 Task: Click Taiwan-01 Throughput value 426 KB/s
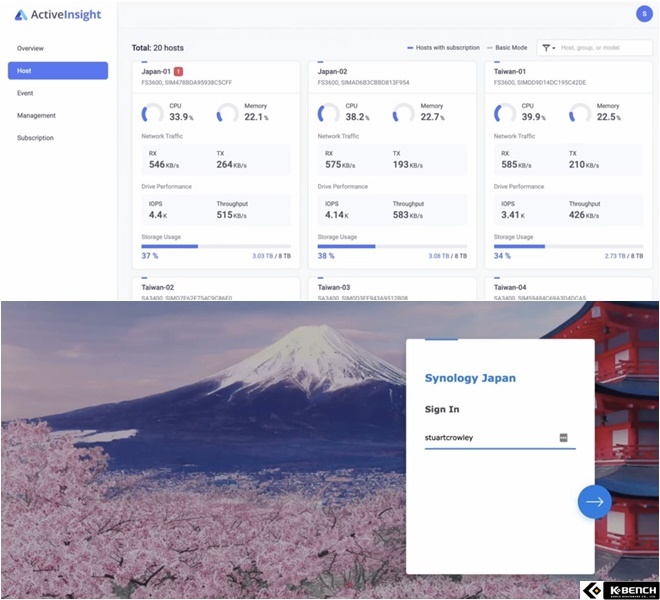(584, 215)
